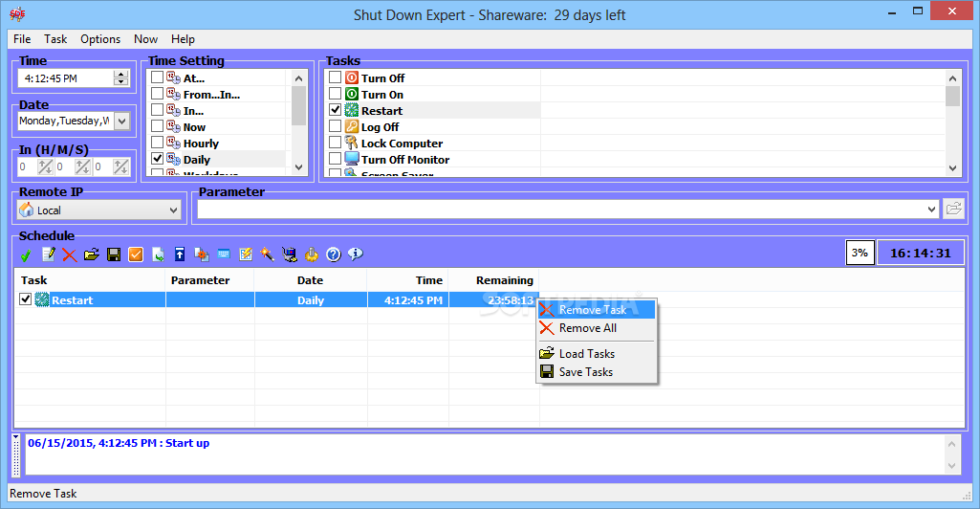Open the File menu

22,39
